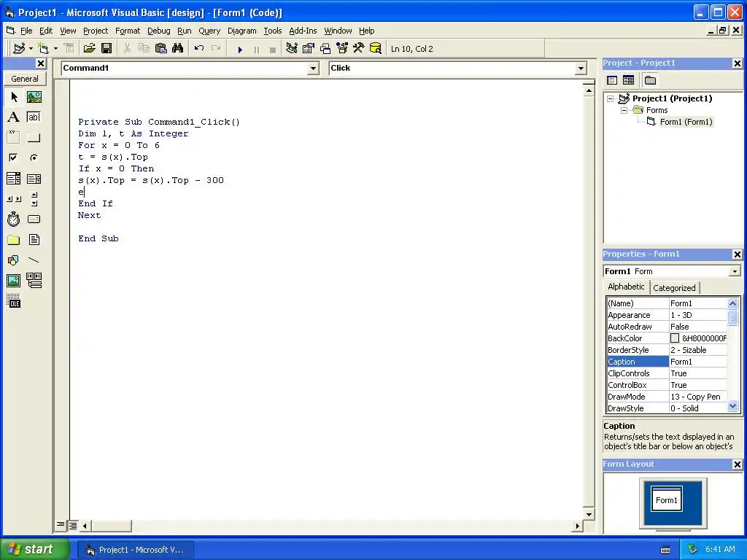Open the Data View Window icon

[x=376, y=49]
